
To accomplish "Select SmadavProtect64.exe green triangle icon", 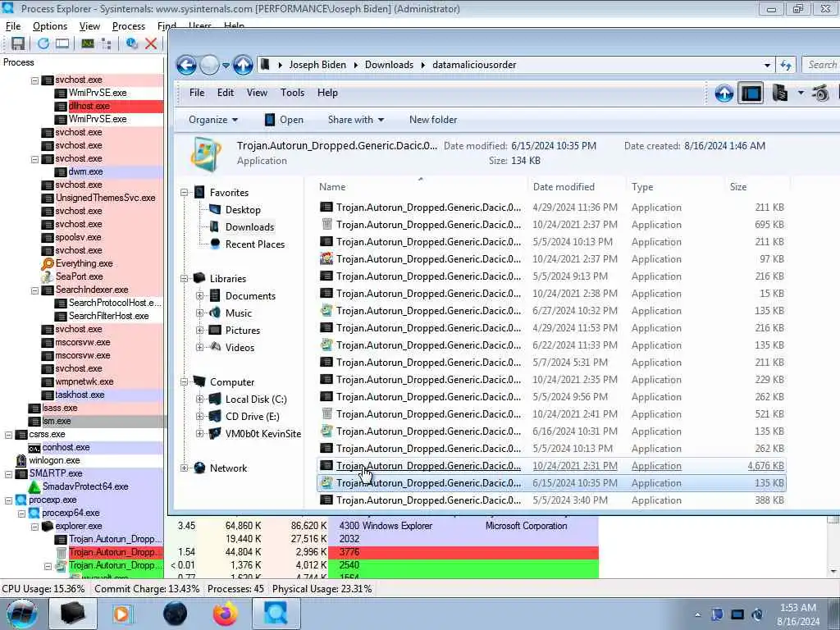I will click(x=34, y=486).
